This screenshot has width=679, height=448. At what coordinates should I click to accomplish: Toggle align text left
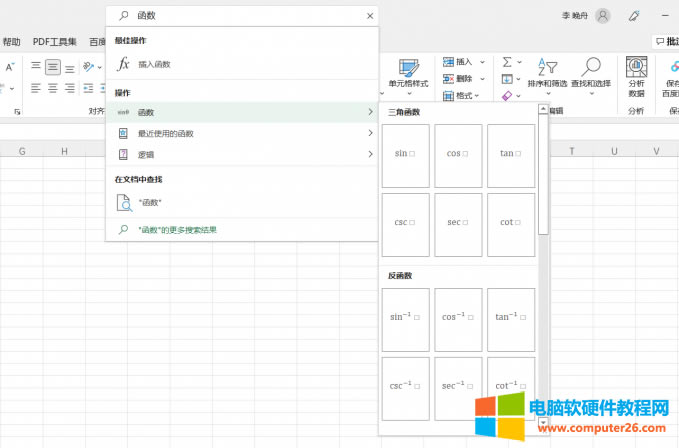coord(35,88)
